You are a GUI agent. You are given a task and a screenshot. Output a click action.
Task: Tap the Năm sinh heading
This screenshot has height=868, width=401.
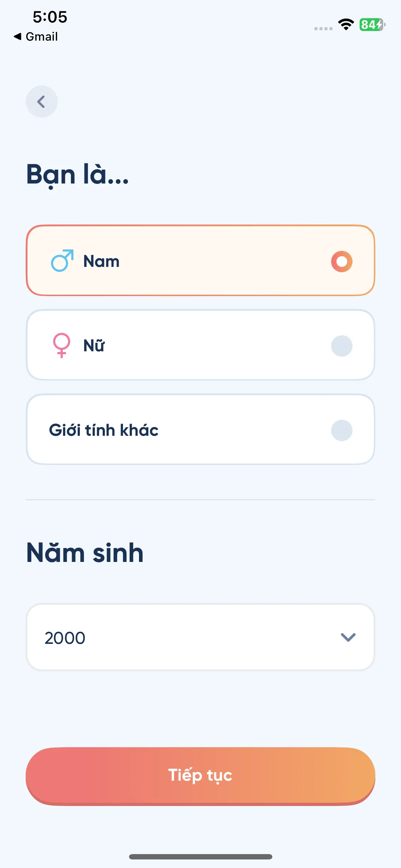click(85, 553)
